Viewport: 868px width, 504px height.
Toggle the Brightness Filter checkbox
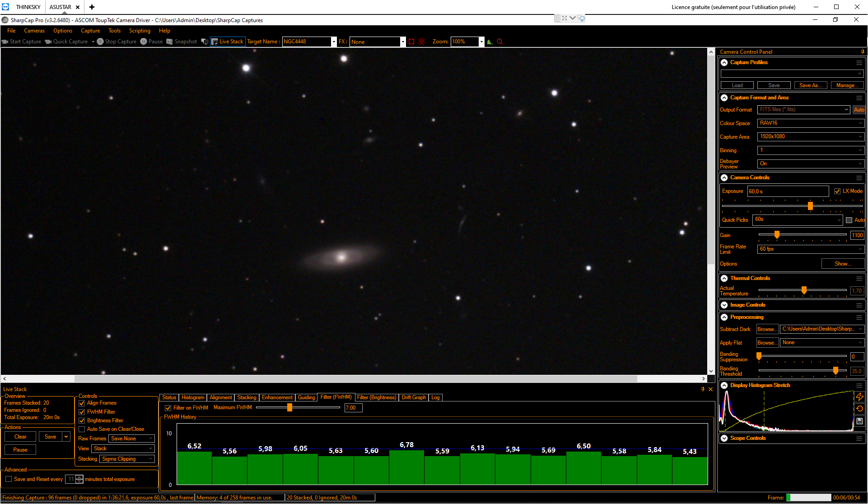(82, 421)
